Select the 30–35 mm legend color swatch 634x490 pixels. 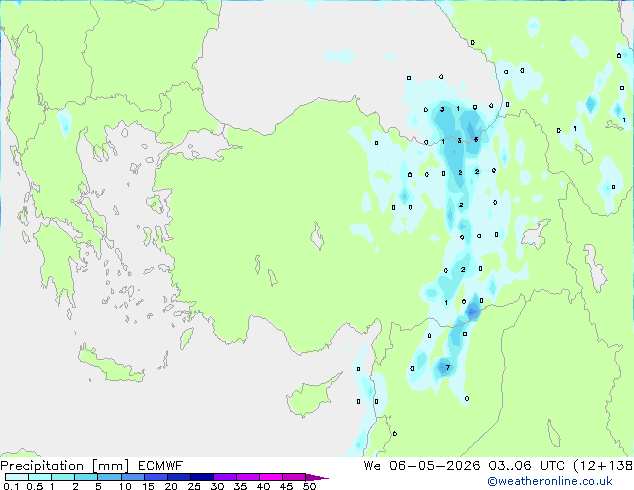pyautogui.click(x=224, y=477)
